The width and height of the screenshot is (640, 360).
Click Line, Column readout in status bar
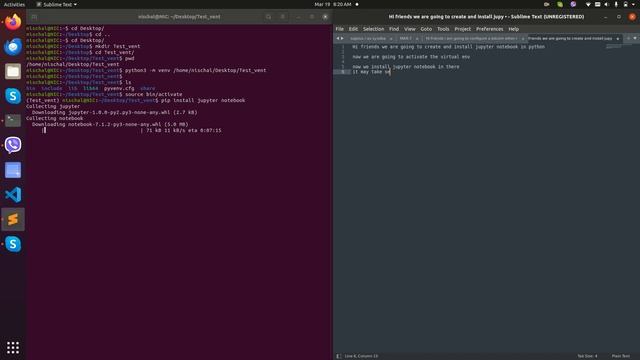(361, 356)
